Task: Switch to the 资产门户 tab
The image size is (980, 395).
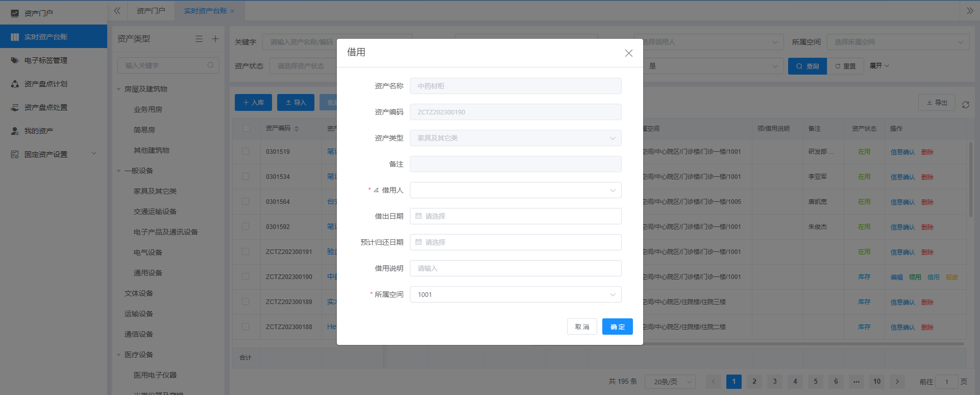Action: pos(151,11)
